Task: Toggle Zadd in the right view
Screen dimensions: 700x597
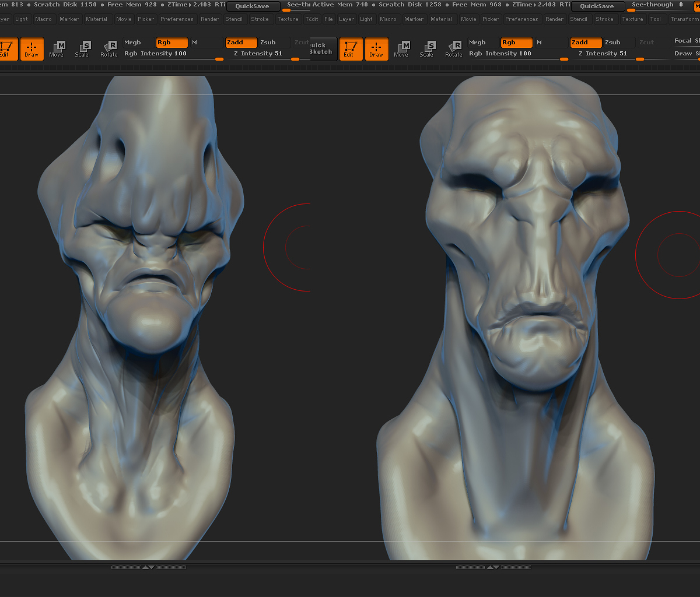Action: click(586, 43)
